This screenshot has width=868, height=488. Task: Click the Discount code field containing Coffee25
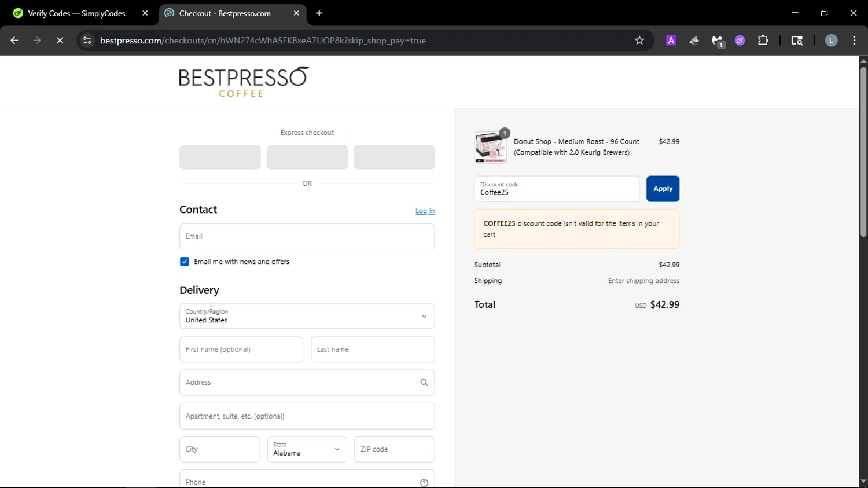(x=557, y=189)
